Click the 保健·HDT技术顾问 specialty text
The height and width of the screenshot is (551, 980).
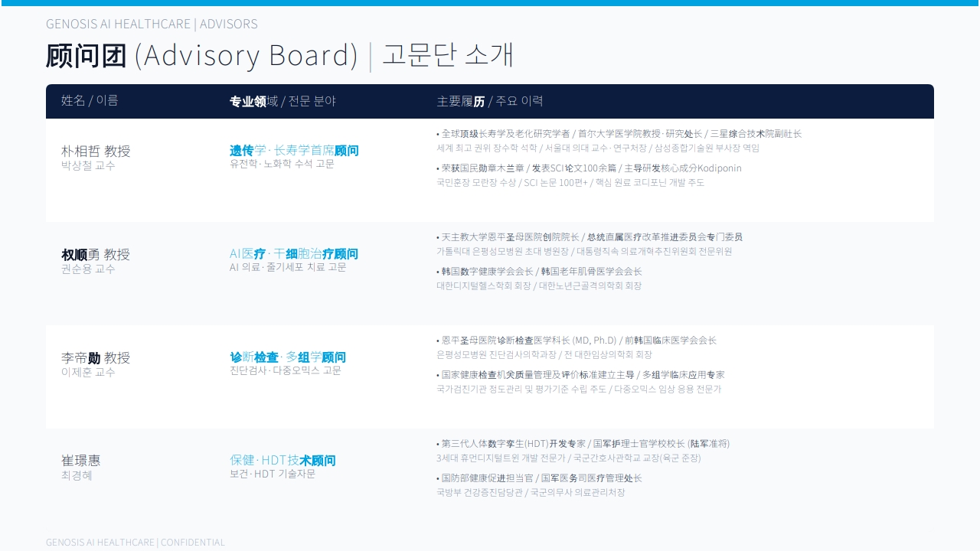click(283, 460)
